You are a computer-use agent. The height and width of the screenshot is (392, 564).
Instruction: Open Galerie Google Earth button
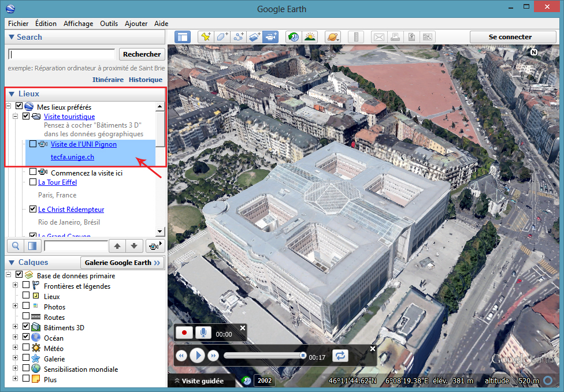123,263
